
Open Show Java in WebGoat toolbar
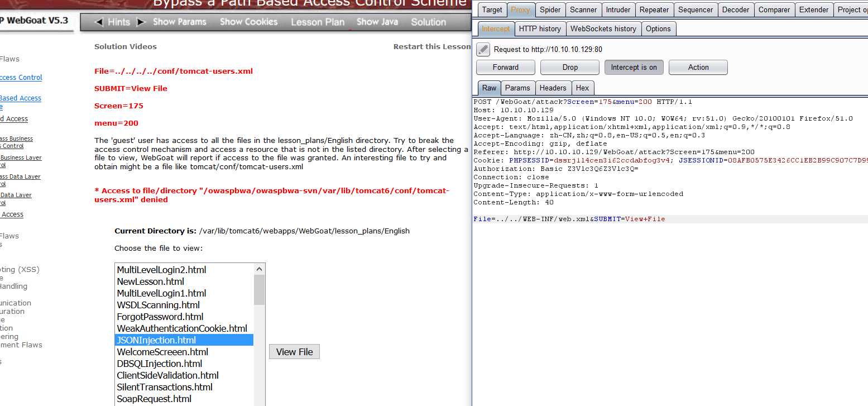pos(377,22)
